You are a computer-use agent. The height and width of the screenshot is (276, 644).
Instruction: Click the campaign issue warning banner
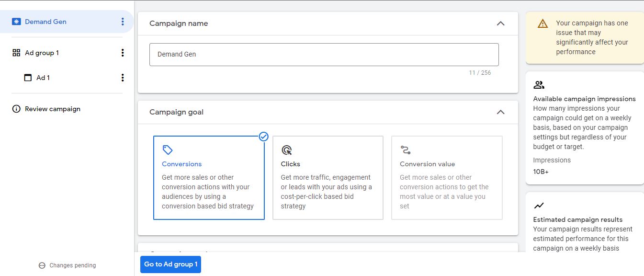pos(584,37)
